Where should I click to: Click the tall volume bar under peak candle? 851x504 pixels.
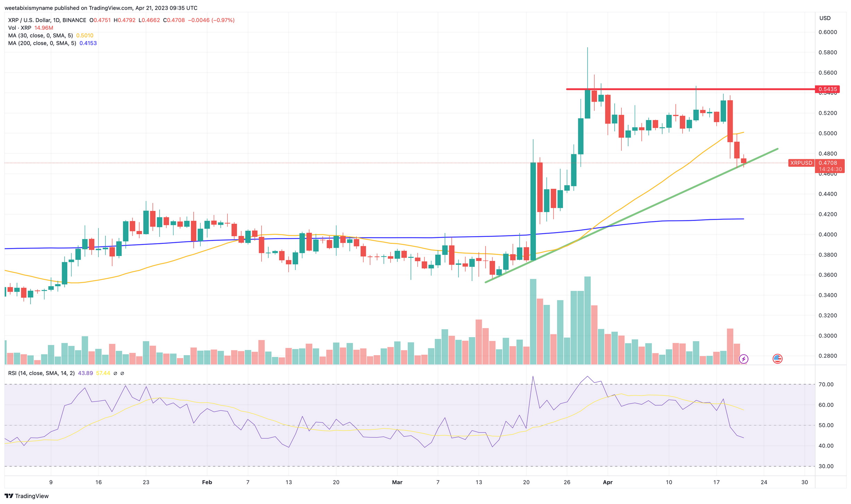pos(588,319)
